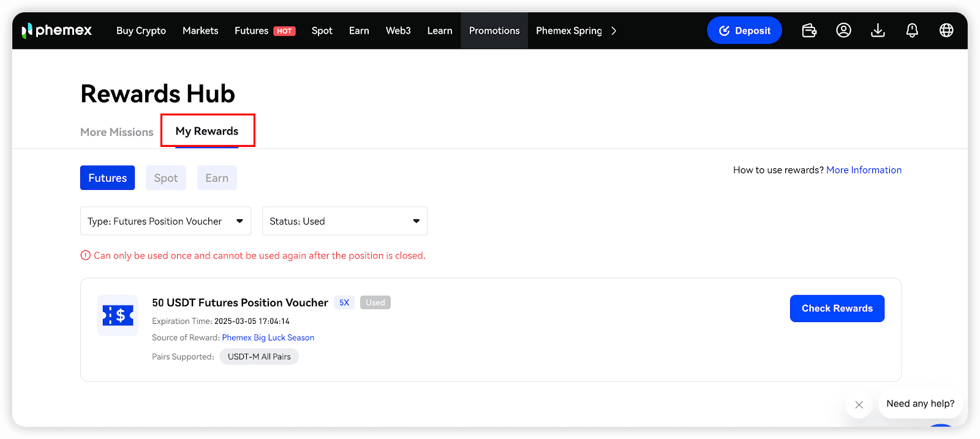Click the 5X leverage badge
The width and height of the screenshot is (980, 439).
[x=344, y=302]
